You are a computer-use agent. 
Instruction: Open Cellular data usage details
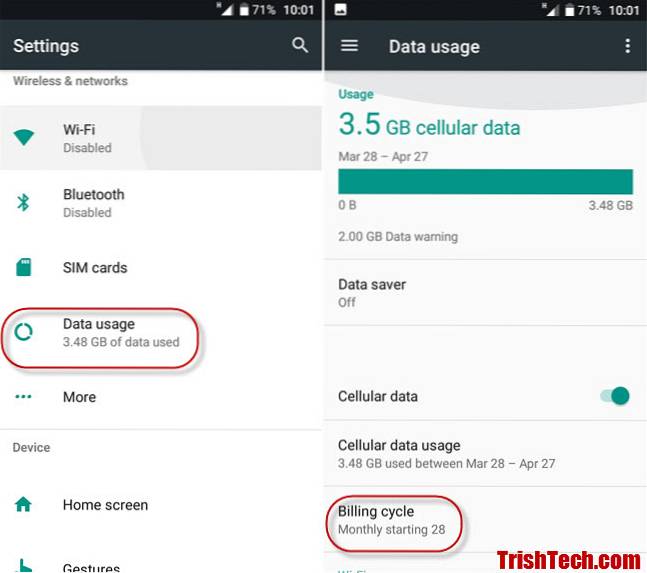pyautogui.click(x=485, y=454)
